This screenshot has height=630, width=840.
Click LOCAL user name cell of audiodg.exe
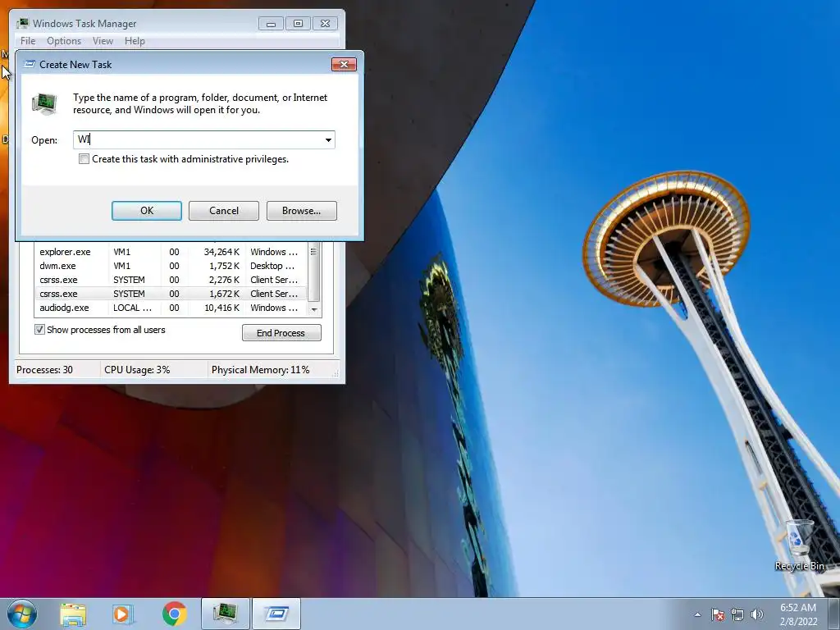click(x=132, y=308)
